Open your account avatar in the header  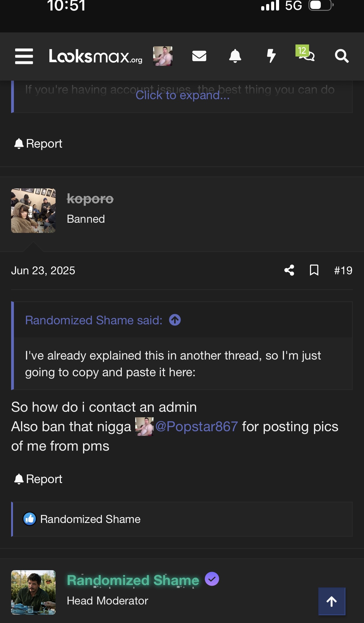tap(163, 56)
